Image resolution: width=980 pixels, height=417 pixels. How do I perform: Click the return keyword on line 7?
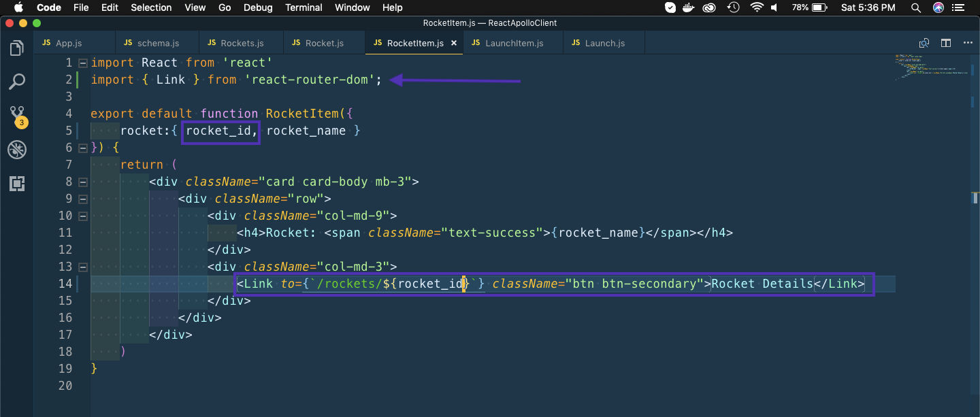142,165
